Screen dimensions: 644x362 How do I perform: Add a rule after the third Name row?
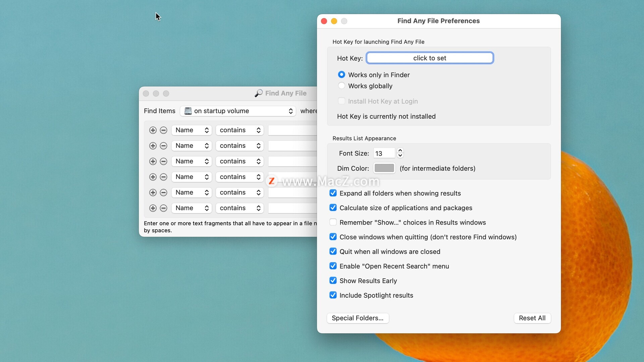click(x=153, y=161)
